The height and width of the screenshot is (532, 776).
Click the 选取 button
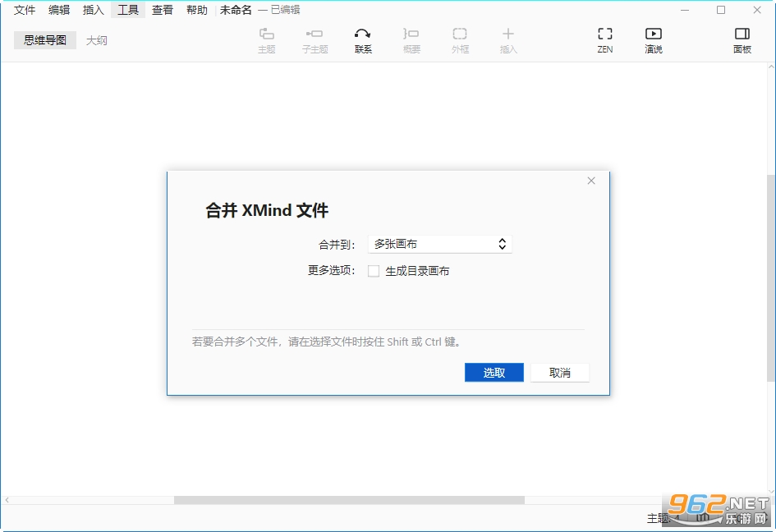point(494,373)
